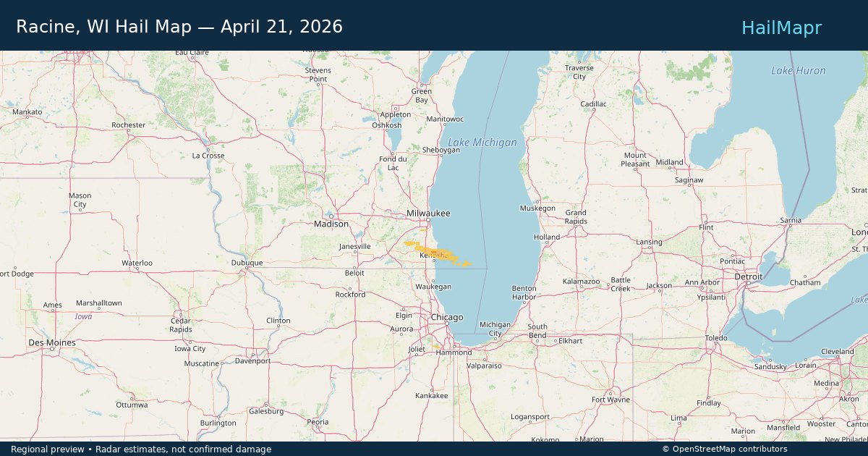Select the Flint label

pyautogui.click(x=706, y=227)
